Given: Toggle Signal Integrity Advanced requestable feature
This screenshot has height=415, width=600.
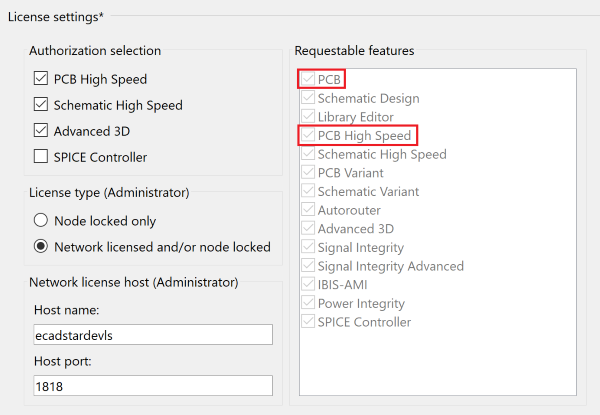Looking at the screenshot, I should 307,266.
